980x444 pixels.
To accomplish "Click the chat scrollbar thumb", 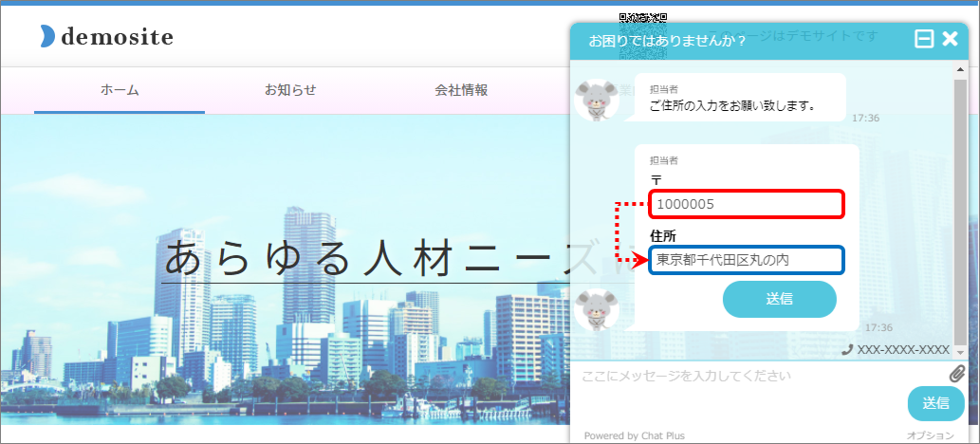I will pos(960,210).
